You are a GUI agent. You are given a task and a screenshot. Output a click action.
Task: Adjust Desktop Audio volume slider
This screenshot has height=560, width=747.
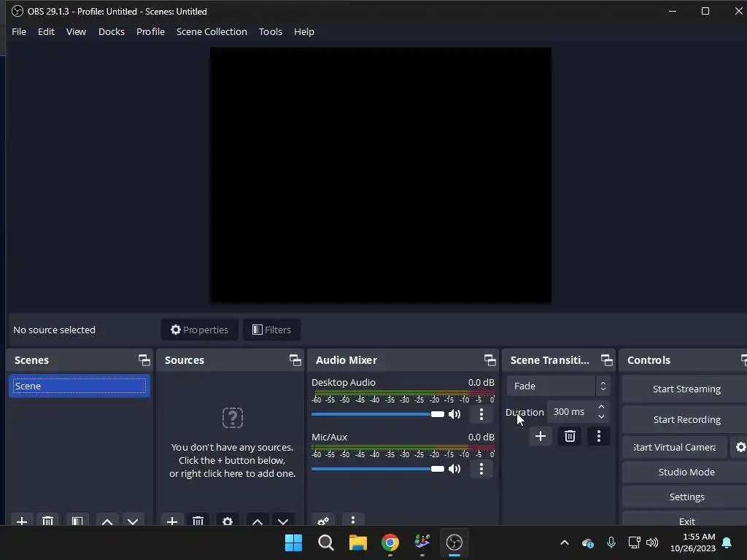pyautogui.click(x=378, y=414)
